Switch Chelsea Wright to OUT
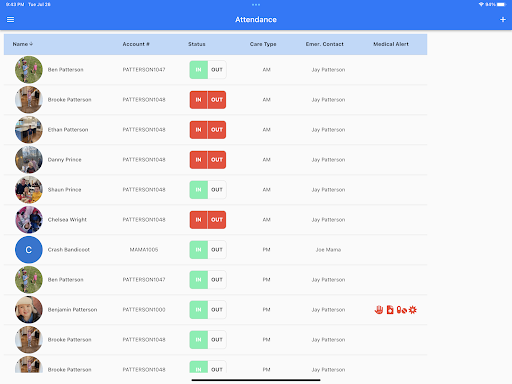 click(217, 220)
